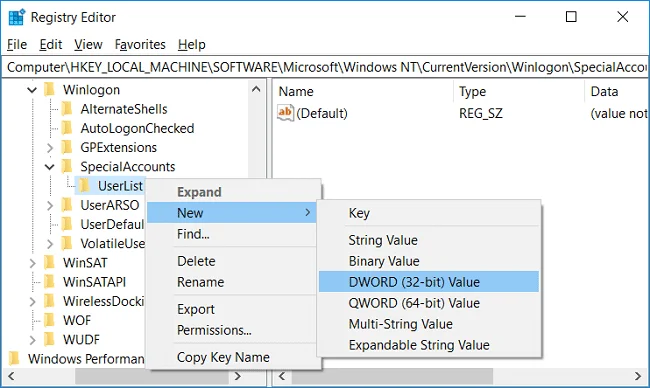Viewport: 650px width, 388px height.
Task: Click the Windows Performan folder icon
Action: pyautogui.click(x=14, y=359)
